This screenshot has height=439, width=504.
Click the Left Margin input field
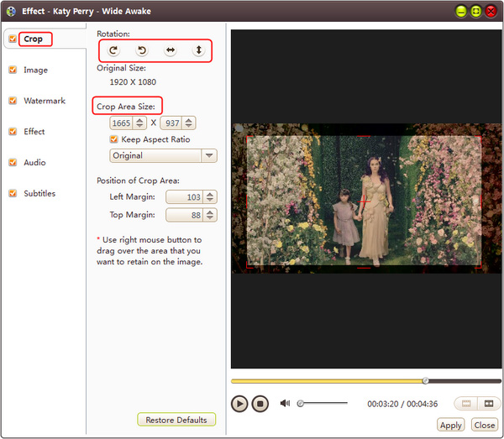point(184,197)
